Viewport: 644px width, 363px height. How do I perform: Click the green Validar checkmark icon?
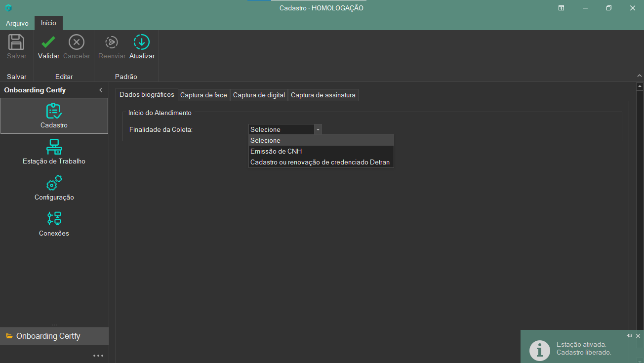click(48, 42)
